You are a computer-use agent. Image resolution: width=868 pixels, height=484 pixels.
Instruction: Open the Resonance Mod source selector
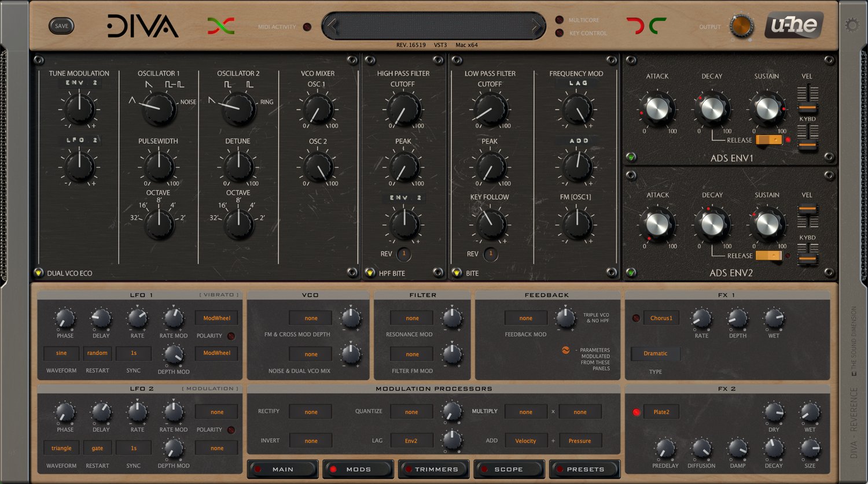412,318
